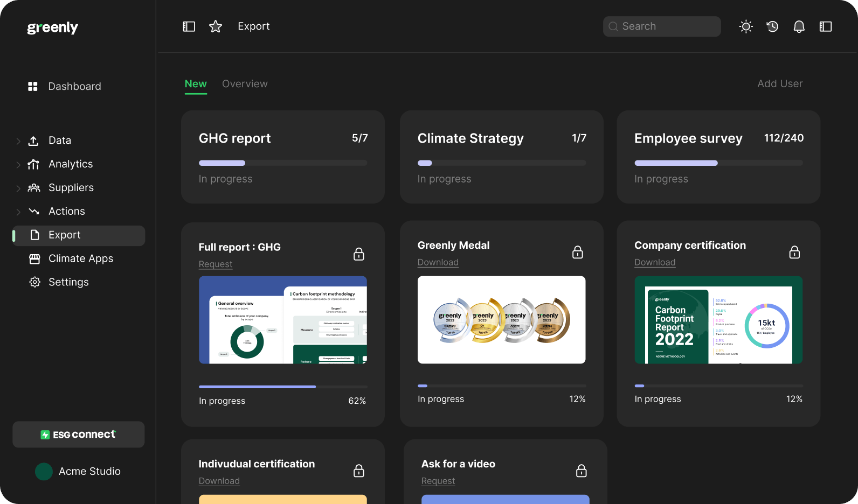This screenshot has width=858, height=504.
Task: Click the GHG report progress bar
Action: 283,163
